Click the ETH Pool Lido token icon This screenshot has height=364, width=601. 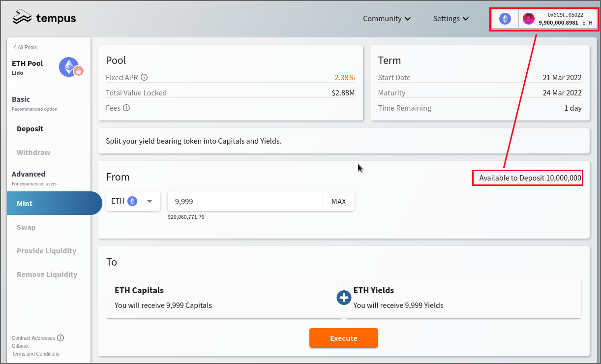pos(71,67)
